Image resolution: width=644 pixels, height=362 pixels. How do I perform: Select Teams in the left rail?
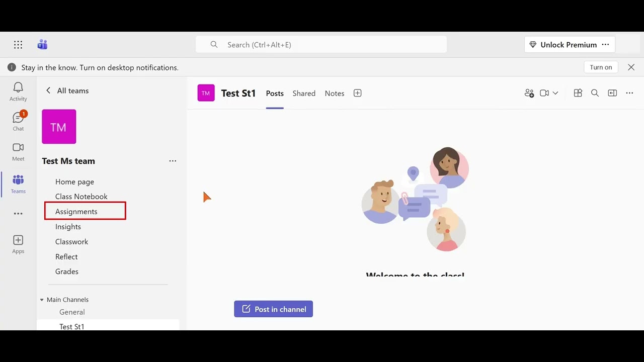pyautogui.click(x=18, y=184)
